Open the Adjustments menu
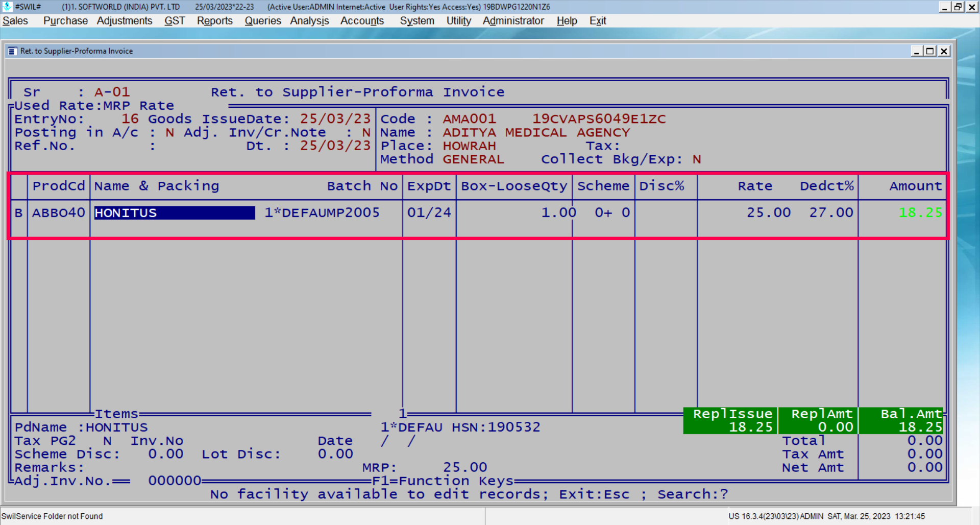 click(x=125, y=21)
